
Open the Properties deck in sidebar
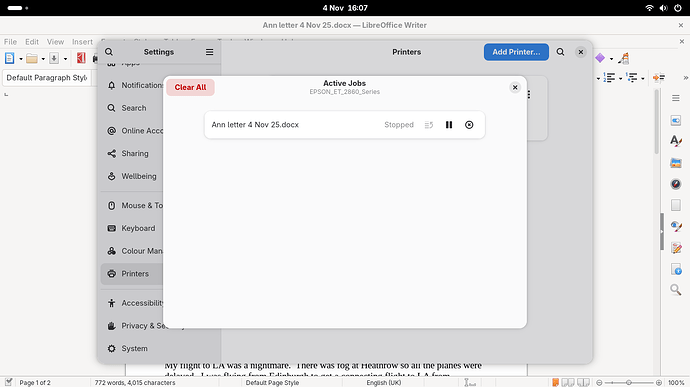click(x=676, y=120)
